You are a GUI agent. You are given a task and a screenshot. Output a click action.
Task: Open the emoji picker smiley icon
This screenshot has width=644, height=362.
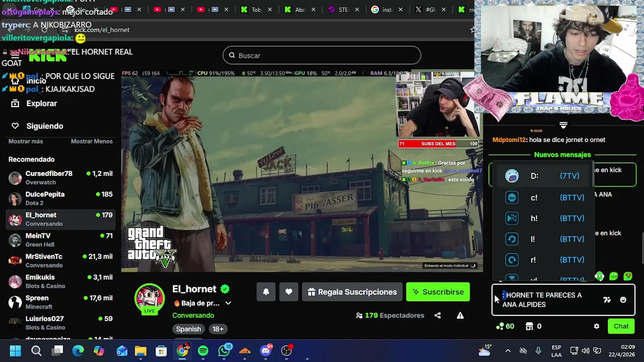(623, 300)
